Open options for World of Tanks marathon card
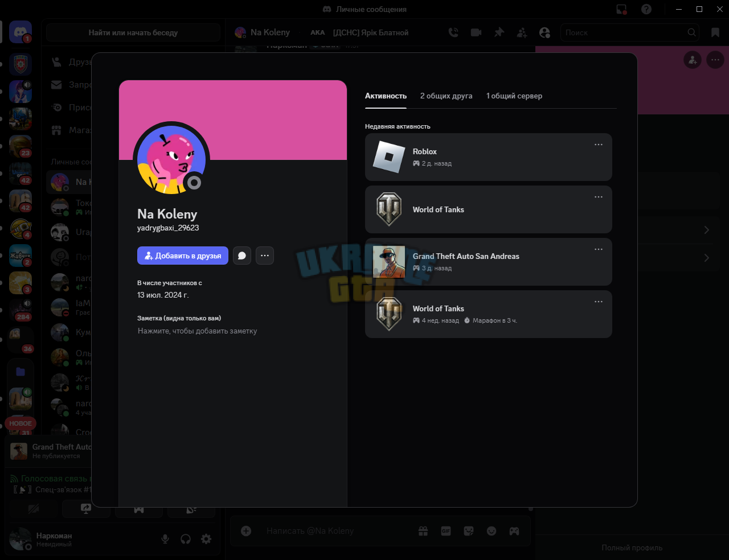This screenshot has height=560, width=729. point(599,302)
